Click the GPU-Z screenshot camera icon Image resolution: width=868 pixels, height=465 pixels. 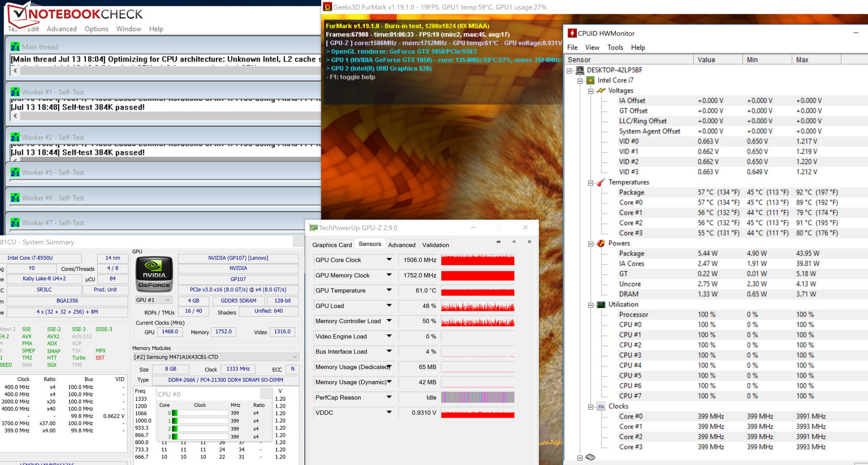coord(499,242)
